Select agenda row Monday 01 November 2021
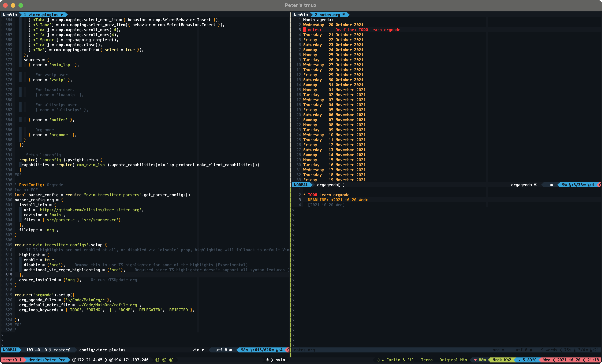This screenshot has height=364, width=602. [x=334, y=90]
